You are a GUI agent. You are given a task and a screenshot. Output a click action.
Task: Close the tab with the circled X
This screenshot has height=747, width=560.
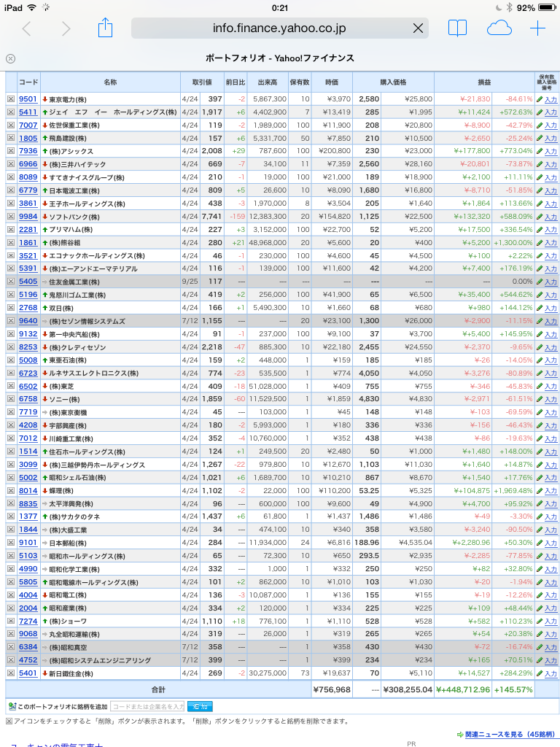coord(10,58)
